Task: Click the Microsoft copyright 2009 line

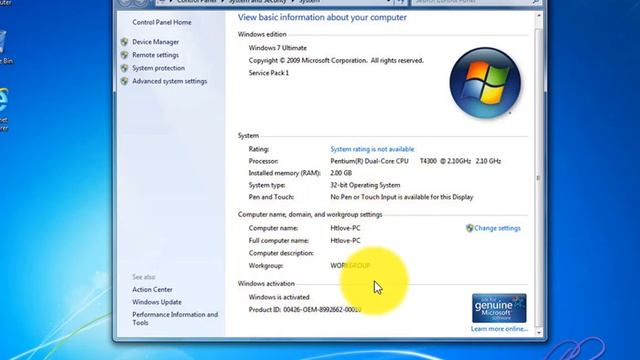Action: coord(336,60)
